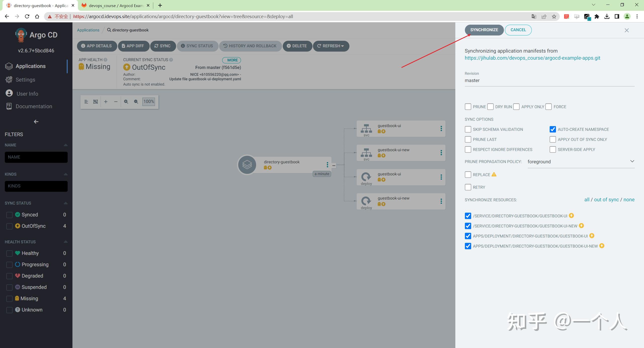This screenshot has height=348, width=644.
Task: Focus the KINDS filter input
Action: click(x=36, y=186)
